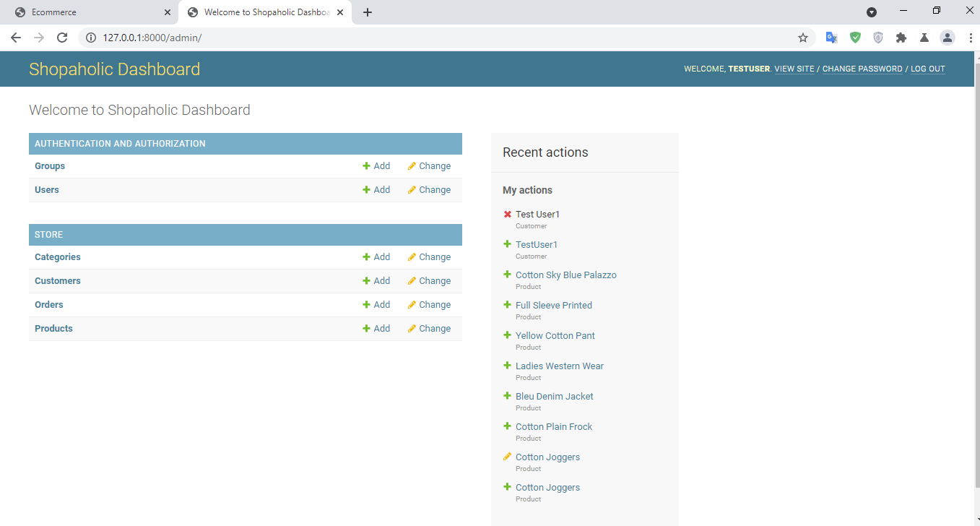Close the Ecommerce tab
The height and width of the screenshot is (526, 980).
168,12
